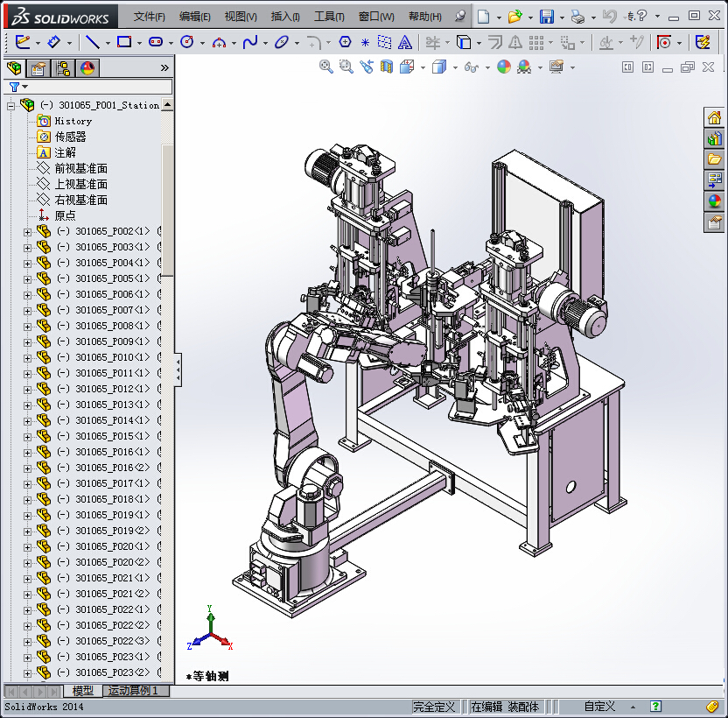Open the 工具(T) menu
728x718 pixels.
point(329,17)
